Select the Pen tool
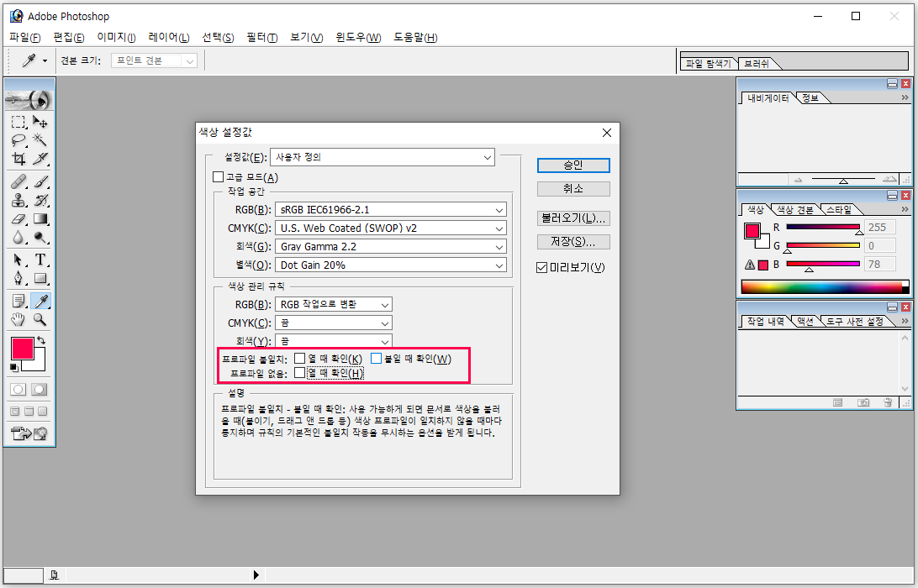 point(18,278)
